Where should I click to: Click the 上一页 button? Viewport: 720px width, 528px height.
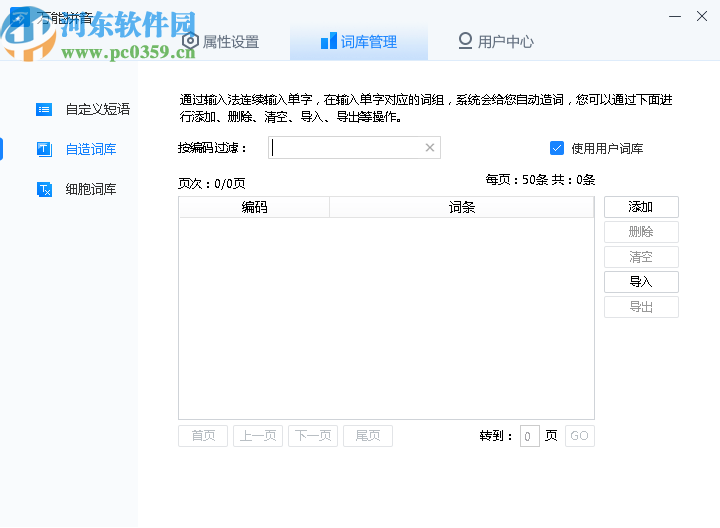point(258,436)
